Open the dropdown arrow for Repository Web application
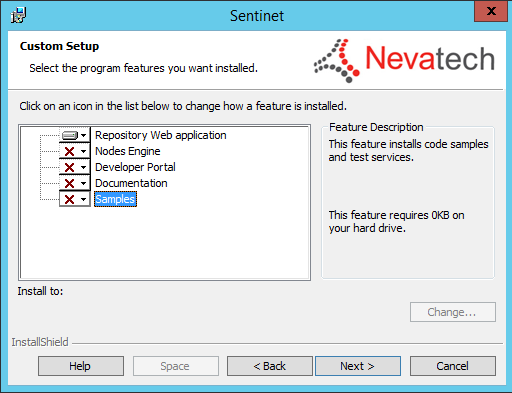This screenshot has width=512, height=393. click(84, 135)
